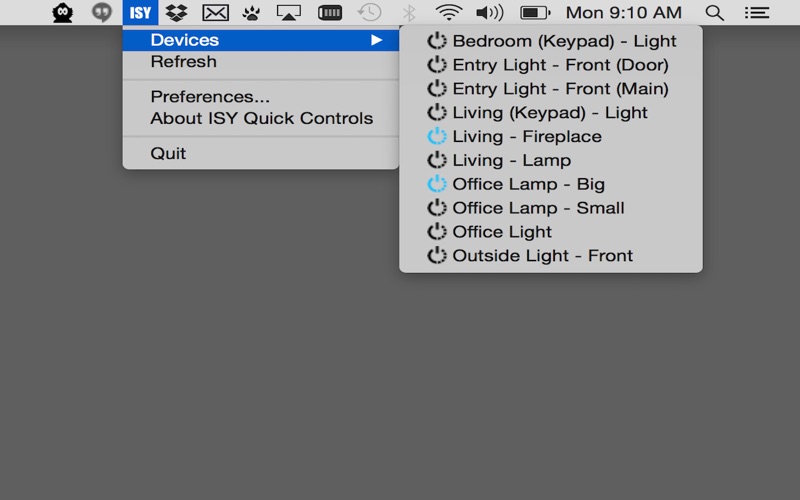Click the ISY menu bar icon
Image resolution: width=800 pixels, height=500 pixels.
click(140, 12)
